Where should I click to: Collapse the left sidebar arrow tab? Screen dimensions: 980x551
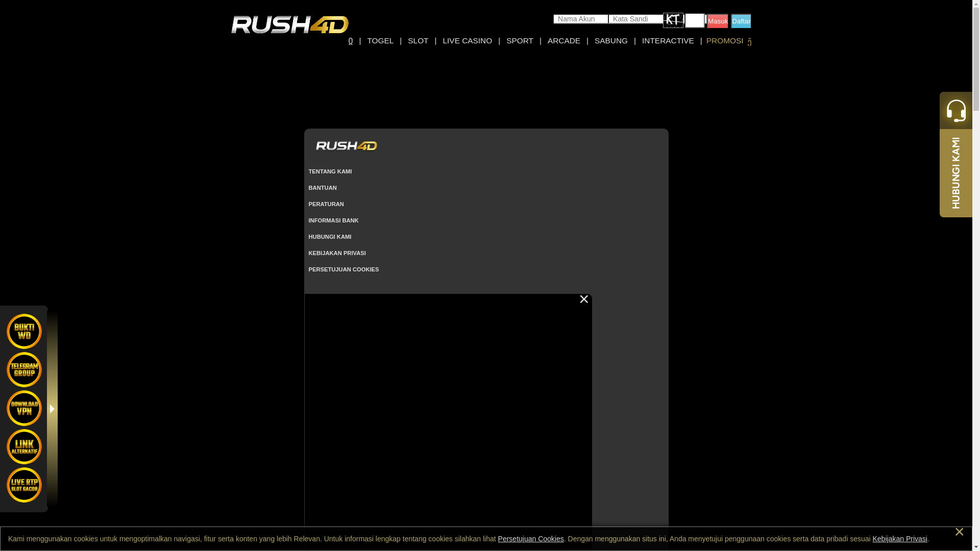click(52, 409)
